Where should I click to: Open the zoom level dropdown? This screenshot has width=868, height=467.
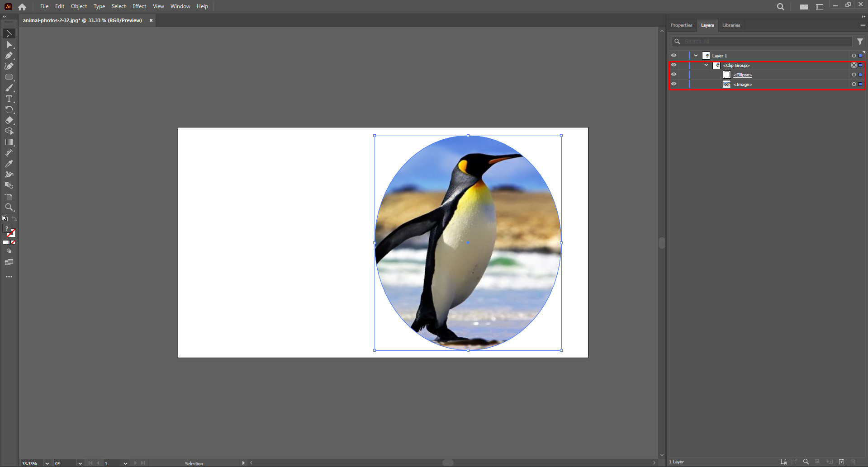47,463
